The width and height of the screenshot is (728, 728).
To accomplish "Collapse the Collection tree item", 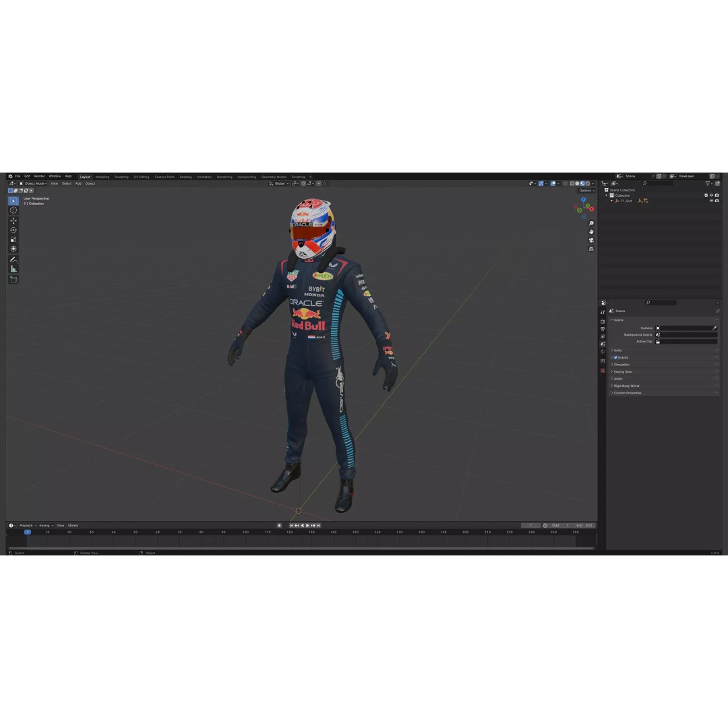I will tap(607, 195).
